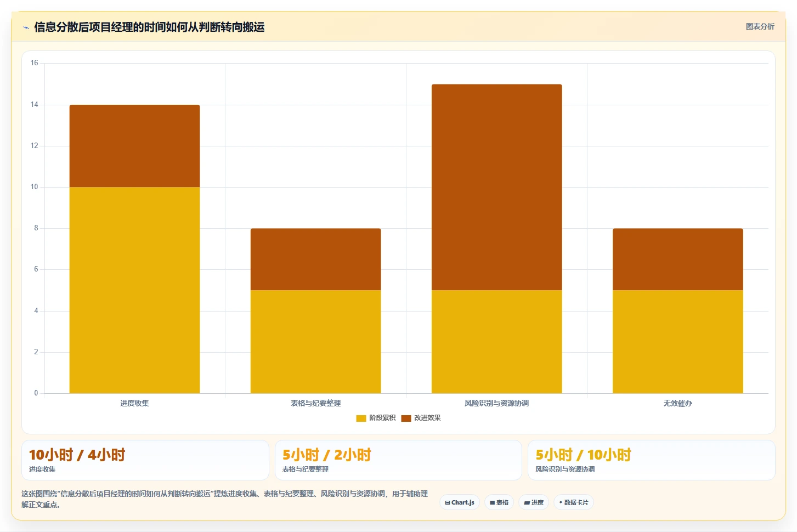Screen dimensions: 797x532
Task: Click the 表格 tag chip
Action: point(499,502)
